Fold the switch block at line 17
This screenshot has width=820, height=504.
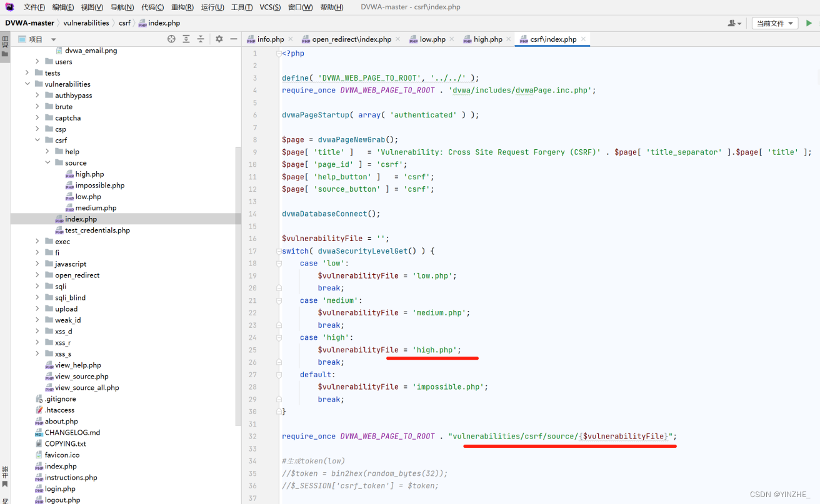[278, 251]
